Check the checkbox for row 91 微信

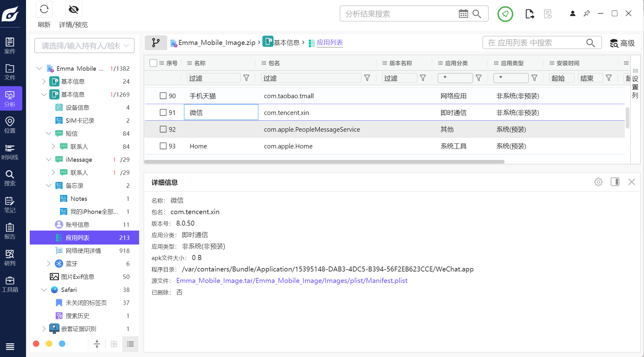(x=163, y=112)
